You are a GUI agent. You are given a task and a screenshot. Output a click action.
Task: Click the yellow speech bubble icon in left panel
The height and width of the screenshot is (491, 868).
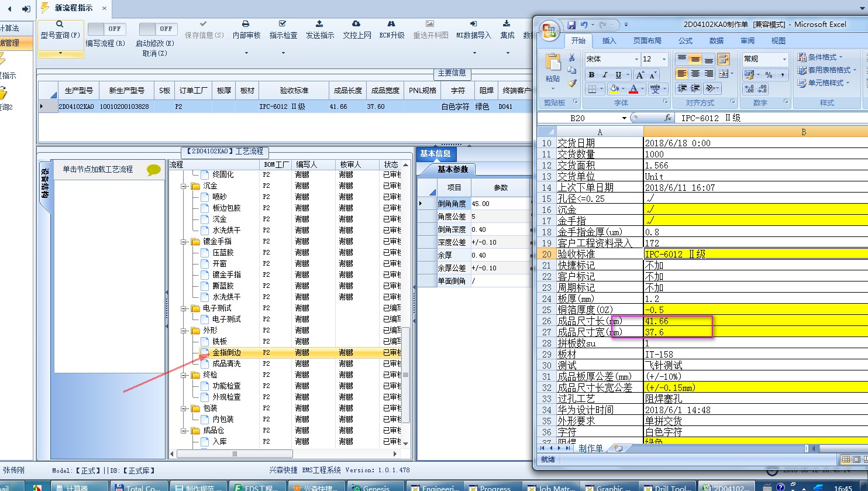click(154, 170)
